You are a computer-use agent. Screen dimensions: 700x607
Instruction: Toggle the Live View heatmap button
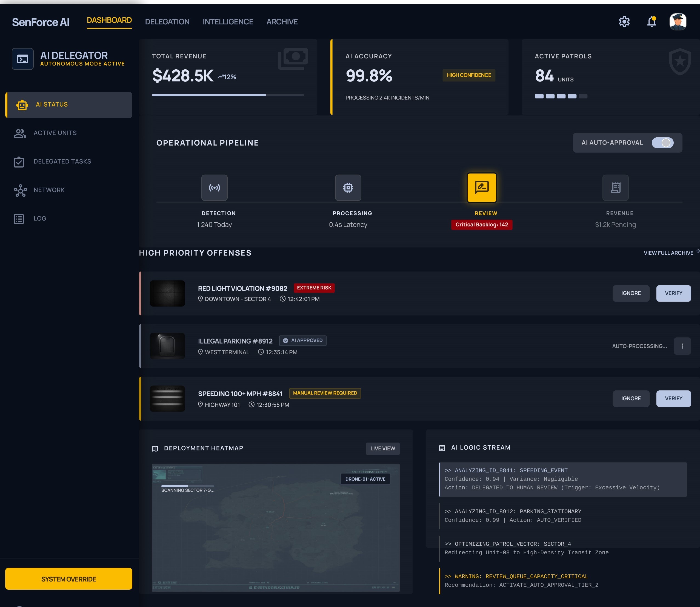point(382,449)
